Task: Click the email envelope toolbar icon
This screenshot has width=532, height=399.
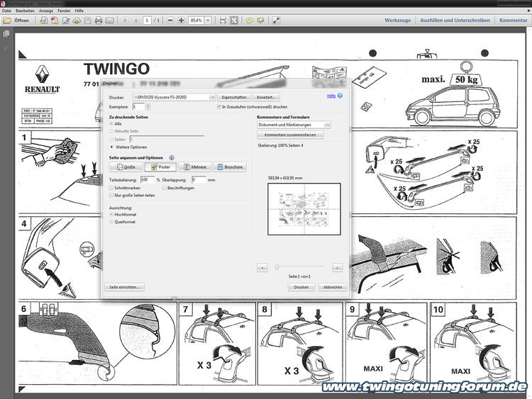Action: tap(110, 21)
